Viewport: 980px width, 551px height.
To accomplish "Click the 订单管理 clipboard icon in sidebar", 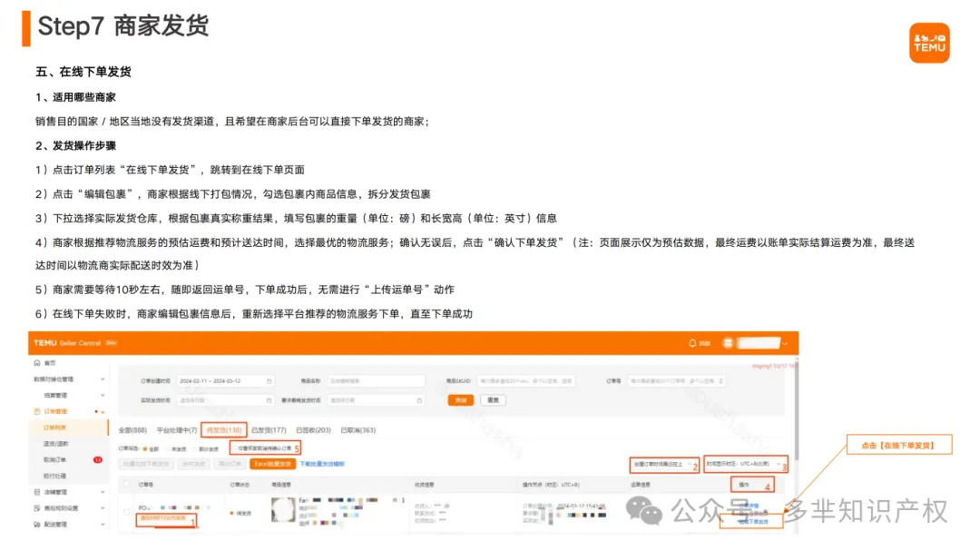I will [37, 411].
